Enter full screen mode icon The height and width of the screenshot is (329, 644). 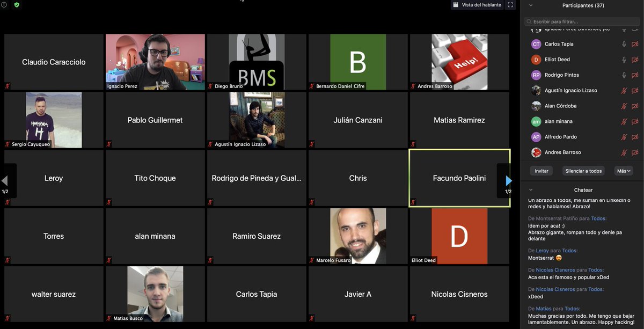pyautogui.click(x=510, y=5)
